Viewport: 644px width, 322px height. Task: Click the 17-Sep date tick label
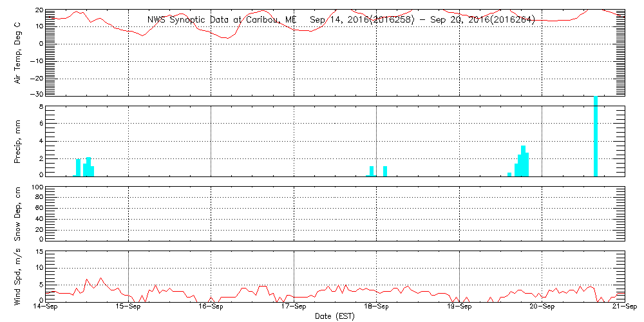point(294,307)
